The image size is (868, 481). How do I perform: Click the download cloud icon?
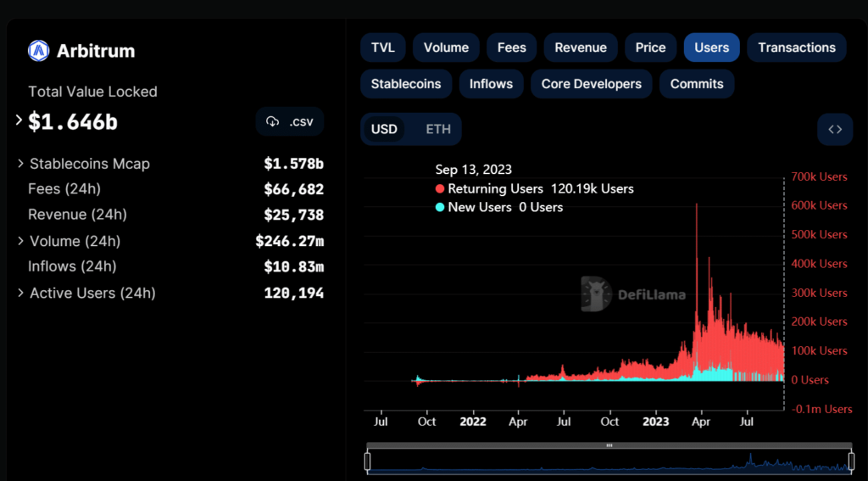[272, 121]
